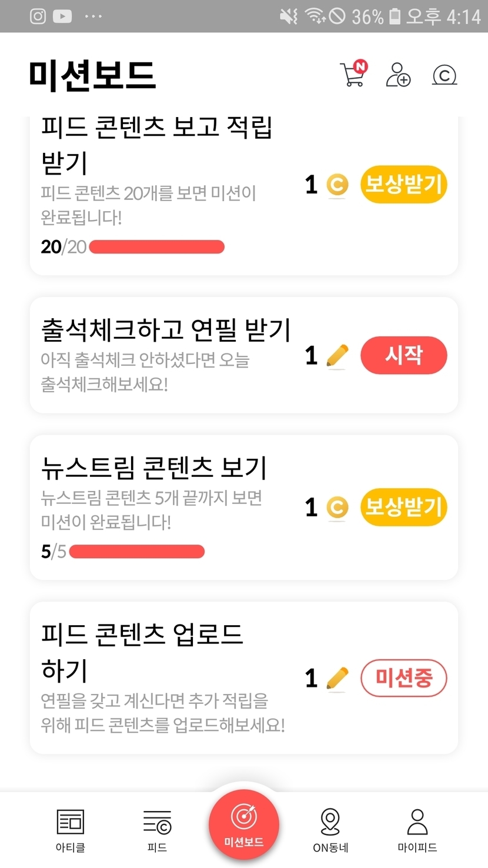Tap the coin icon on feed contents mission
Viewport: 488px width, 868px height.
coord(337,185)
